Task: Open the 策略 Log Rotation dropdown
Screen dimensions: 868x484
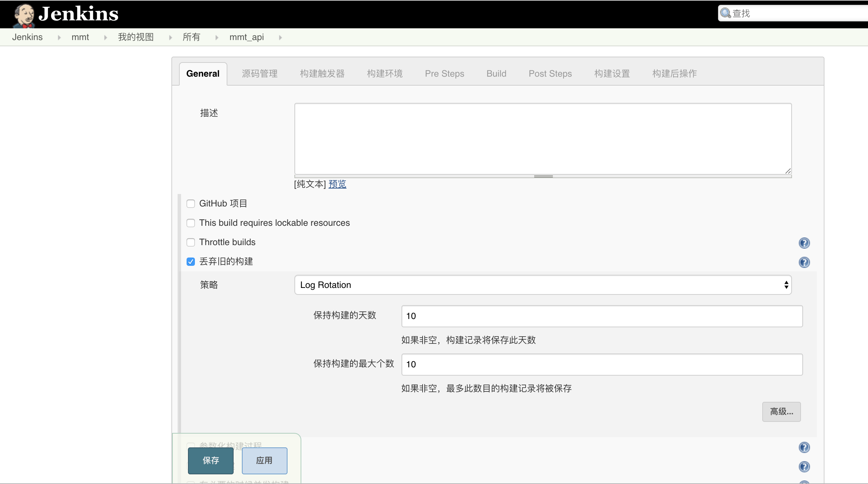Action: pyautogui.click(x=543, y=285)
